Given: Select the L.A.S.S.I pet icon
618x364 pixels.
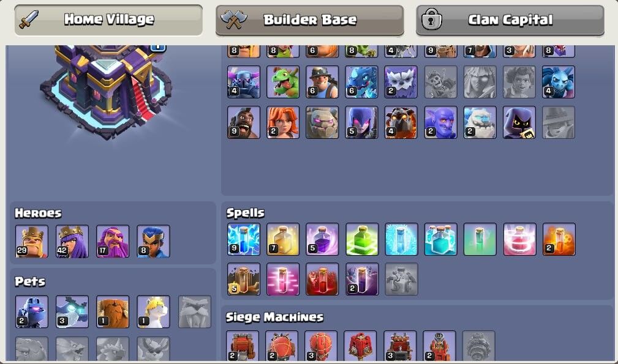Looking at the screenshot, I should point(32,311).
